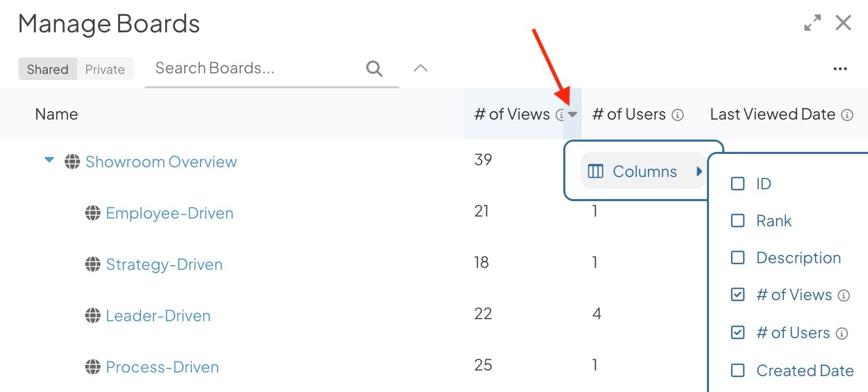Click the search magnifier icon
868x392 pixels.
click(x=374, y=68)
